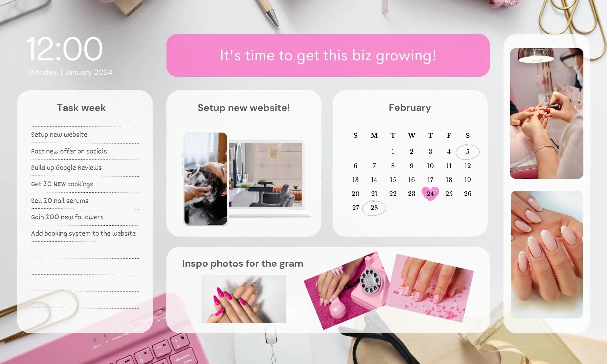Click the 'It's time to get this biz growing!' button
Screen dimensions: 607x364
click(x=328, y=55)
